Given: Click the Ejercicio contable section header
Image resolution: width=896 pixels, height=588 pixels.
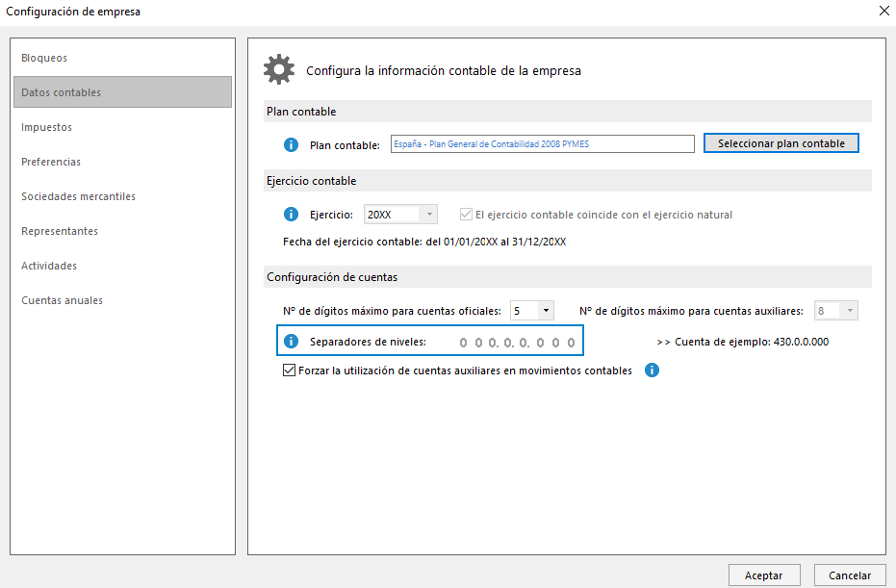Looking at the screenshot, I should [568, 181].
